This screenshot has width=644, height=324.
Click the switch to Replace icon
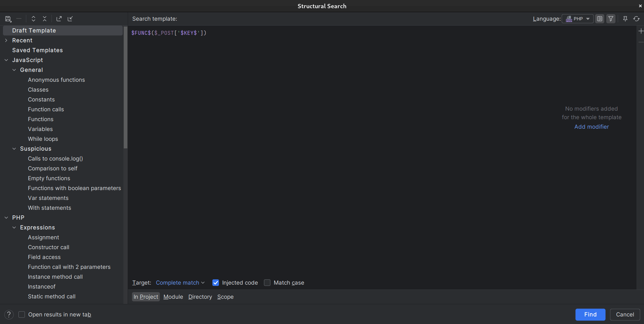coord(636,19)
